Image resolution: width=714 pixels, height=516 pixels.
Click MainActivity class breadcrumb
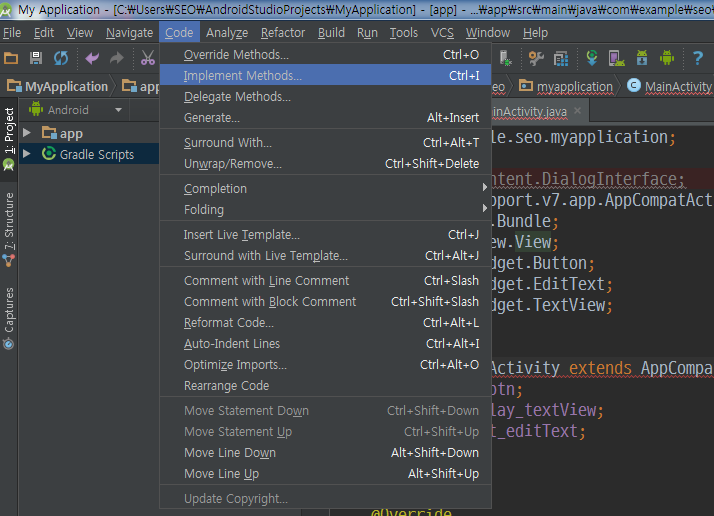click(x=669, y=86)
